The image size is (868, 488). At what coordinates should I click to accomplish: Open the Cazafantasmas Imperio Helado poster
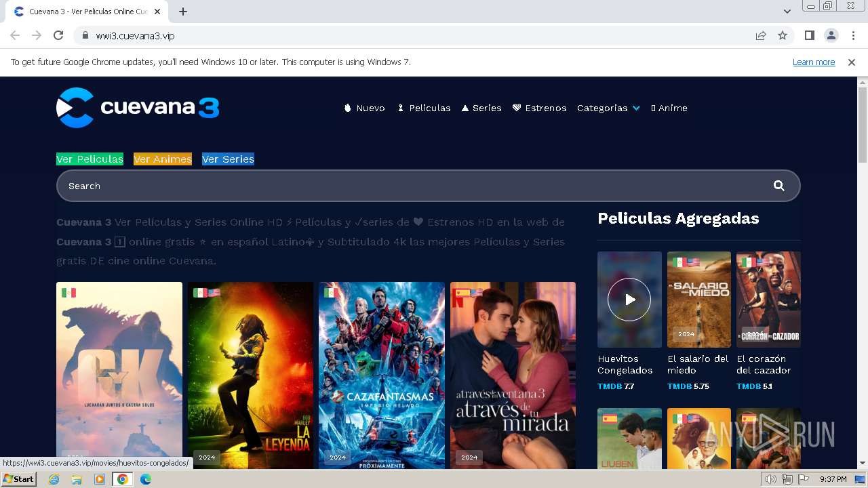(382, 375)
